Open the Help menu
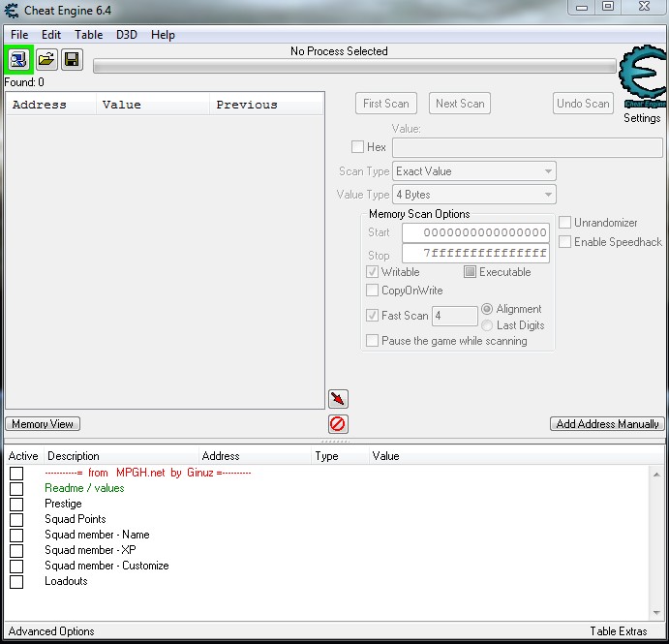669x644 pixels. (163, 35)
